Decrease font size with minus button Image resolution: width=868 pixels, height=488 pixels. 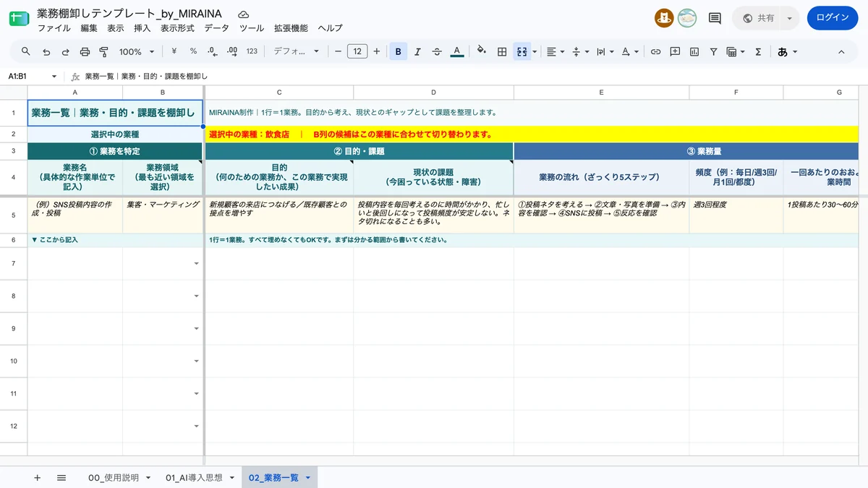[337, 51]
